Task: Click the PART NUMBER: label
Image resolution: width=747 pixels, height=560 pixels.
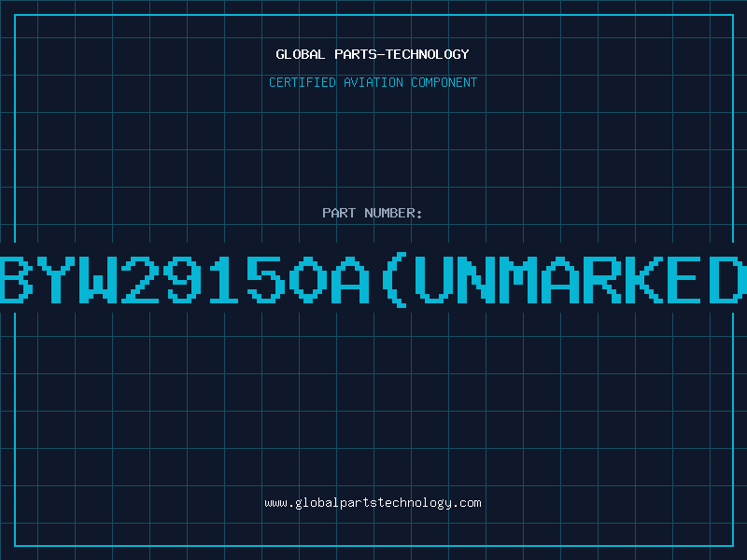Action: pos(372,213)
